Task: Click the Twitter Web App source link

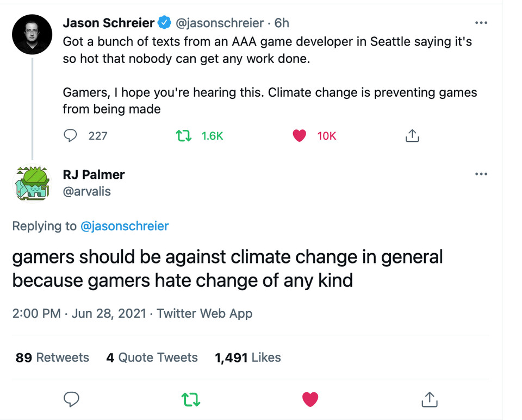Action: (204, 314)
